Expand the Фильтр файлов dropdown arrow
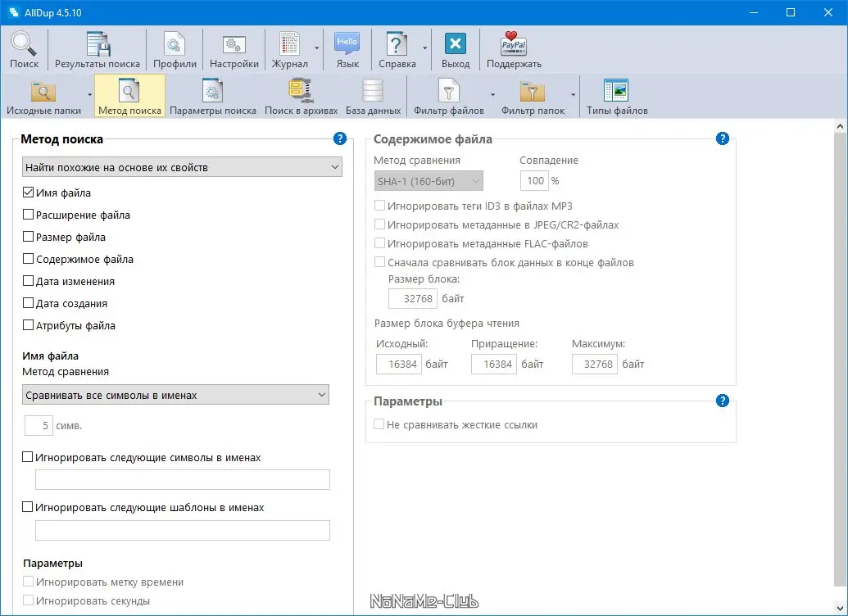The image size is (848, 616). click(492, 95)
